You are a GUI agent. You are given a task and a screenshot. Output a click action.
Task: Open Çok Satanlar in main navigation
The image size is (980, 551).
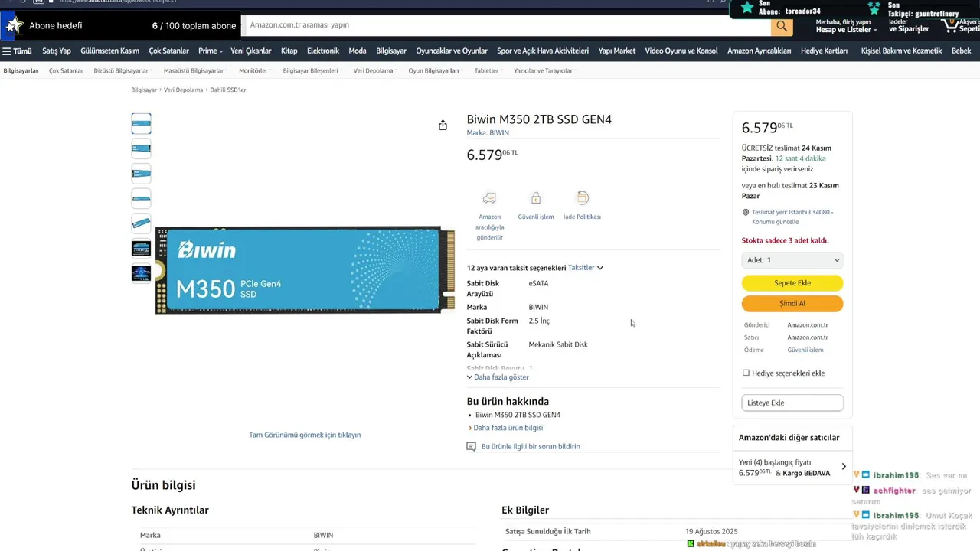pyautogui.click(x=168, y=51)
